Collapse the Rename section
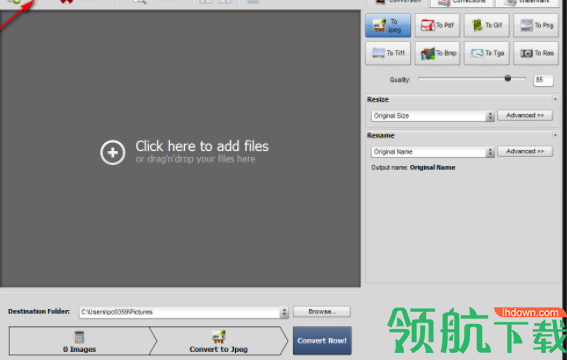Viewport: 567px width, 360px height. click(x=555, y=135)
